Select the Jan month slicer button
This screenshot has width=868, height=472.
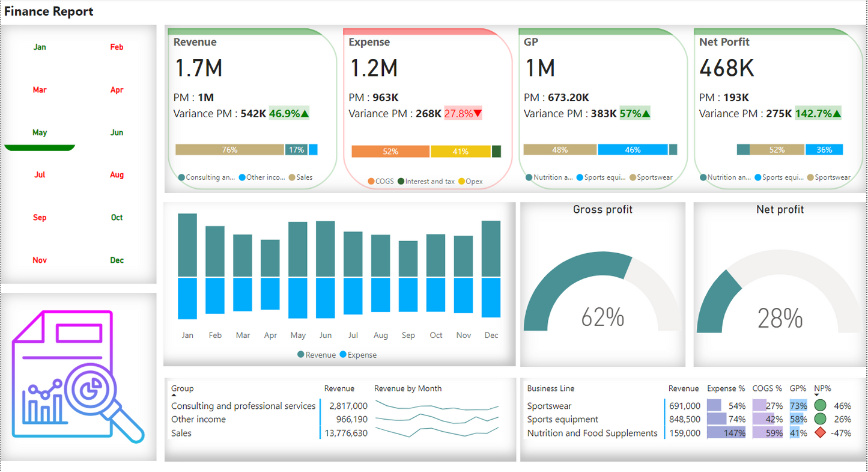click(40, 47)
